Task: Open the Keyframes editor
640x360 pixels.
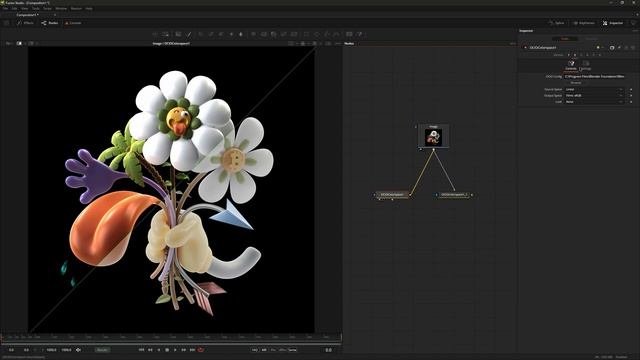Action: (584, 23)
